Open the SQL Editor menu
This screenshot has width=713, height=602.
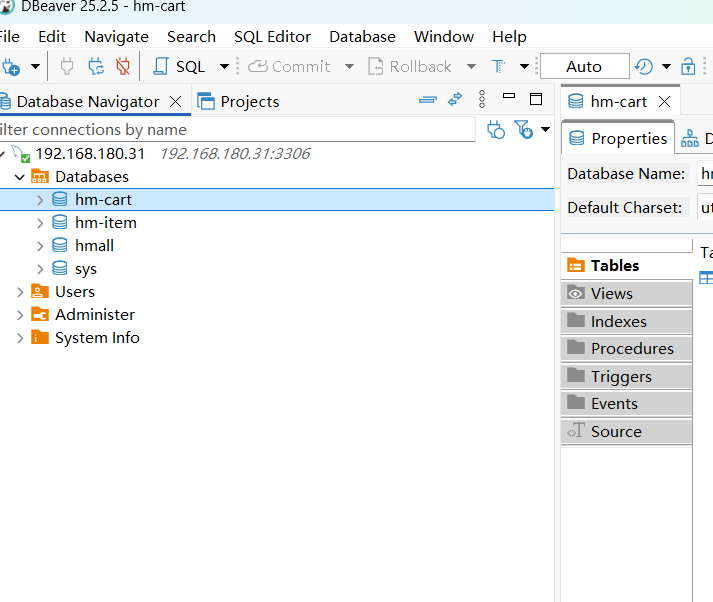point(272,37)
